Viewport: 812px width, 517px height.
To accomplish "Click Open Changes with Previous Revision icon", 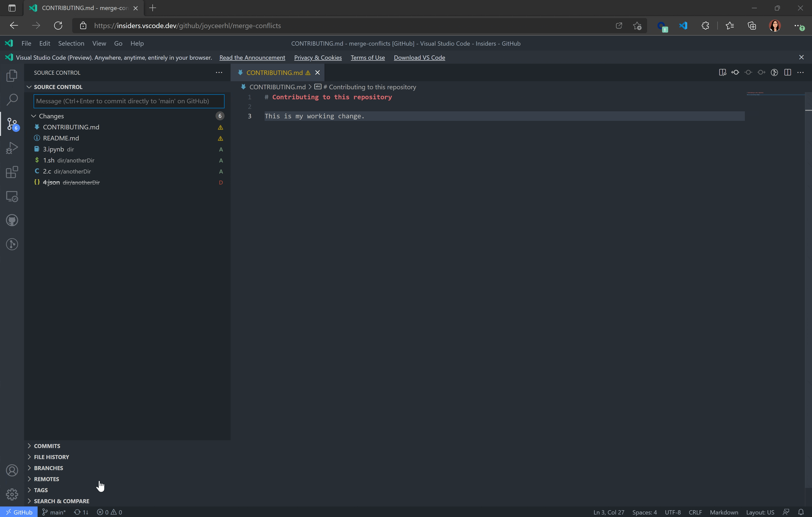I will coord(735,72).
